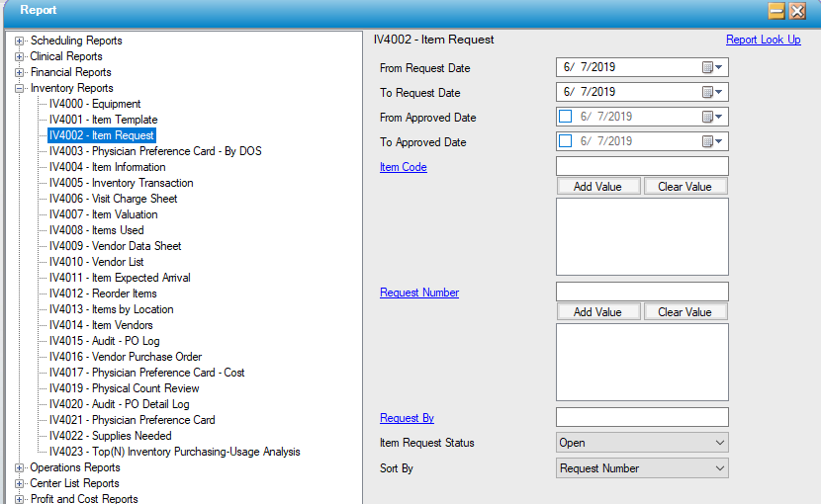Select IV4016 - Vendor Purchase Order
The height and width of the screenshot is (504, 821).
click(126, 357)
